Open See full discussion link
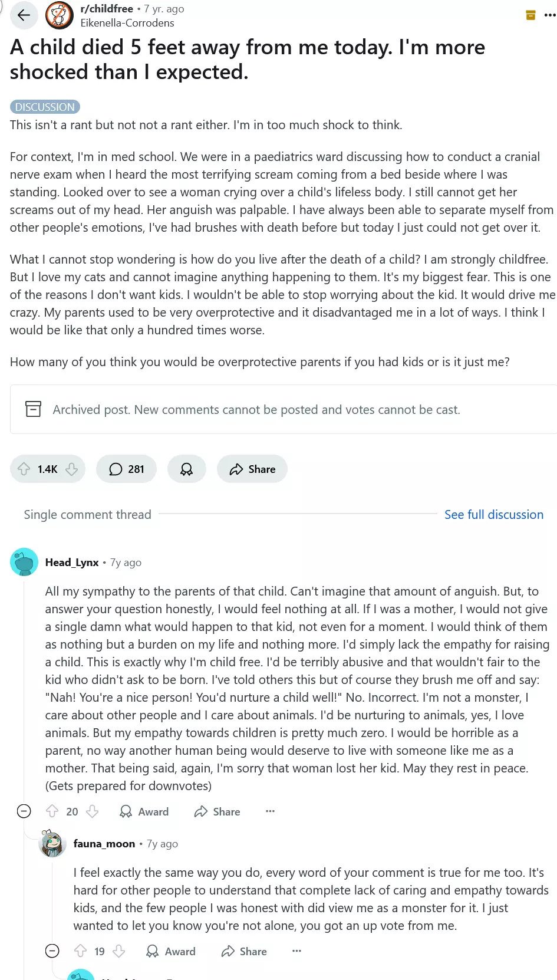 coord(494,515)
